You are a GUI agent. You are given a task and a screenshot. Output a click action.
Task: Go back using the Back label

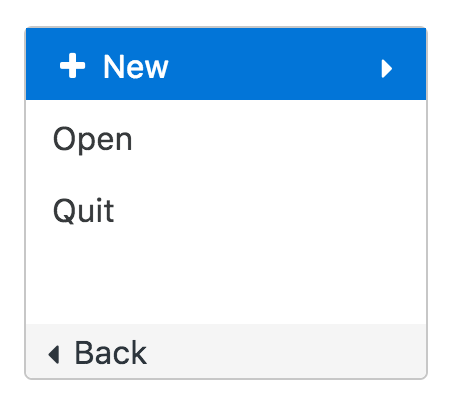110,353
